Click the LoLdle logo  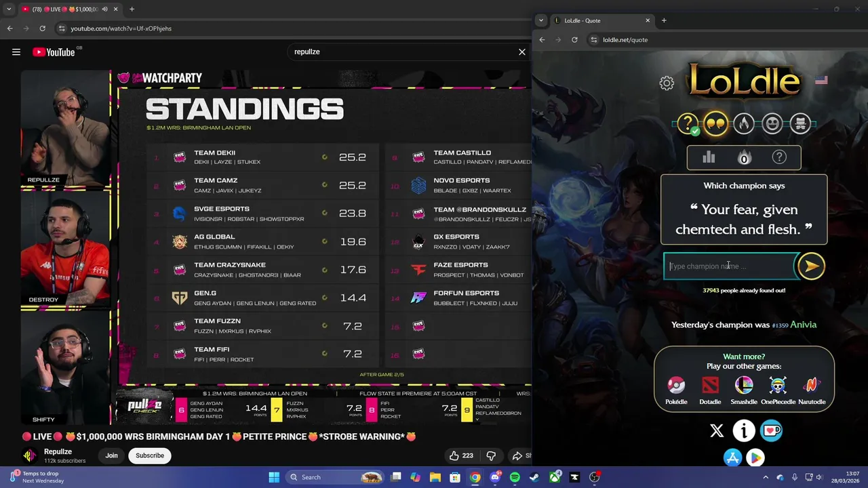click(x=744, y=81)
